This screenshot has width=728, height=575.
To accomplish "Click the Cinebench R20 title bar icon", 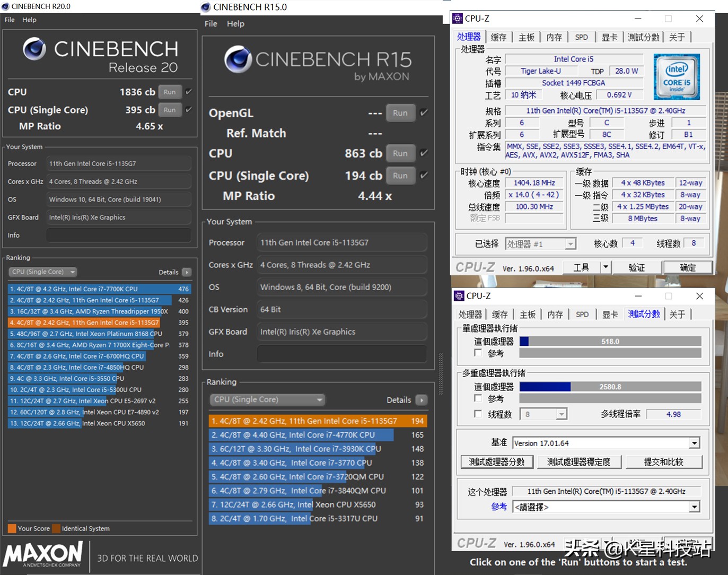I will [x=5, y=6].
